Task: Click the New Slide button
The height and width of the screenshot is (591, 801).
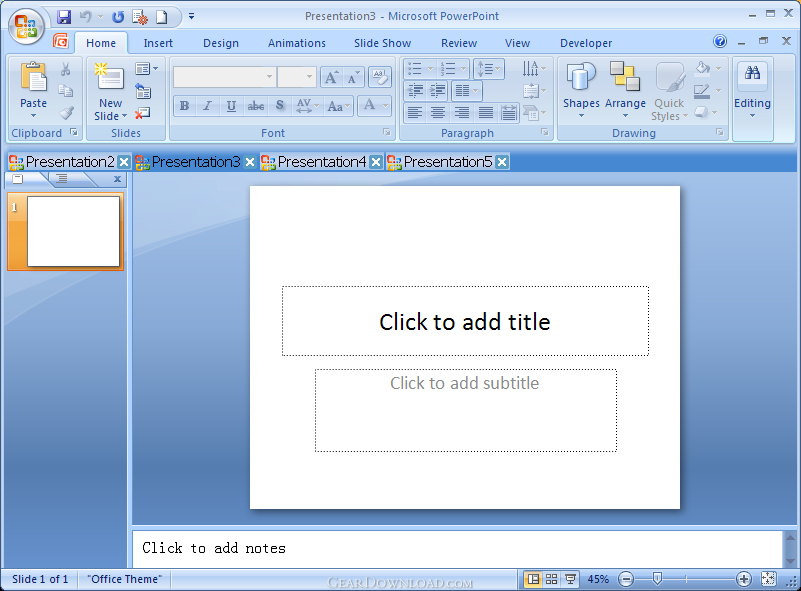Action: 110,92
